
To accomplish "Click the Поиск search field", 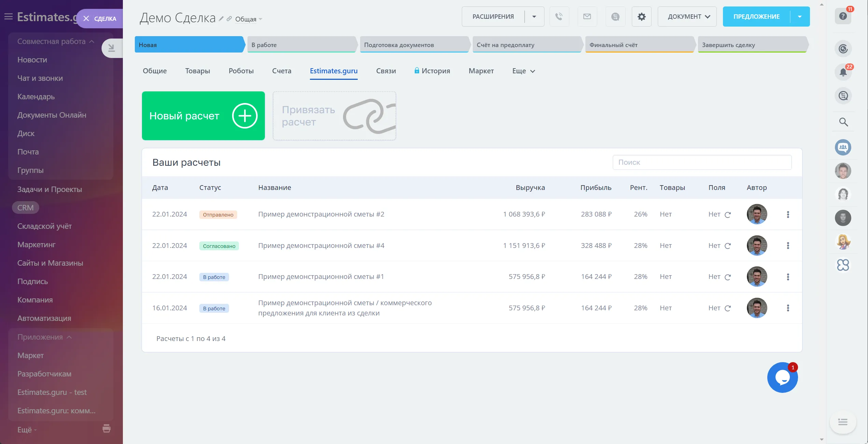I will pyautogui.click(x=702, y=162).
